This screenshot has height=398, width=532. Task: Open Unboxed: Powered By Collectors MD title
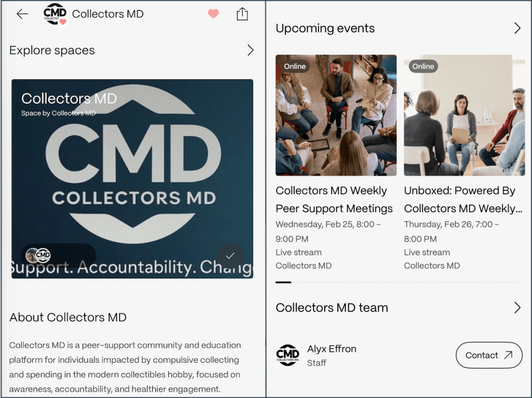pos(463,200)
